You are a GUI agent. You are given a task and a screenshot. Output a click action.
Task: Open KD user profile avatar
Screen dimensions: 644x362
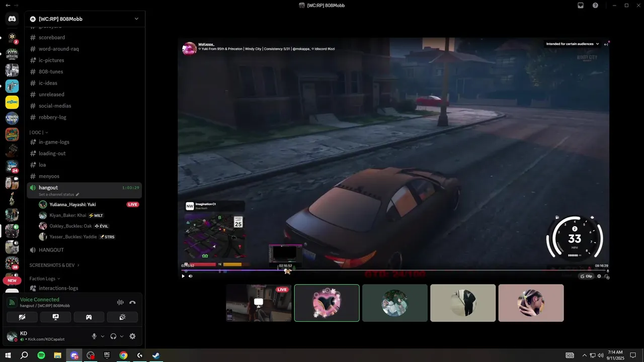[x=12, y=336]
